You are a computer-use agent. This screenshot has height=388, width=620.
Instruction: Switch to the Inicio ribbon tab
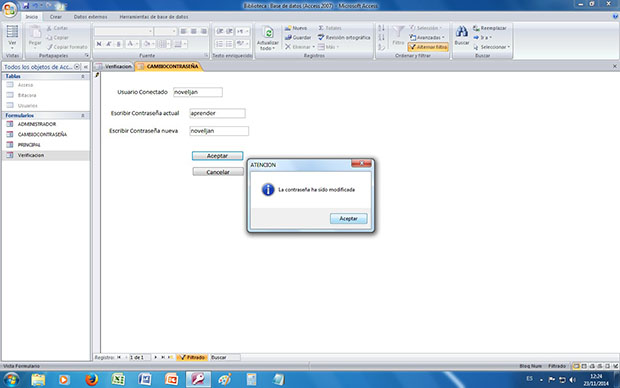point(32,17)
